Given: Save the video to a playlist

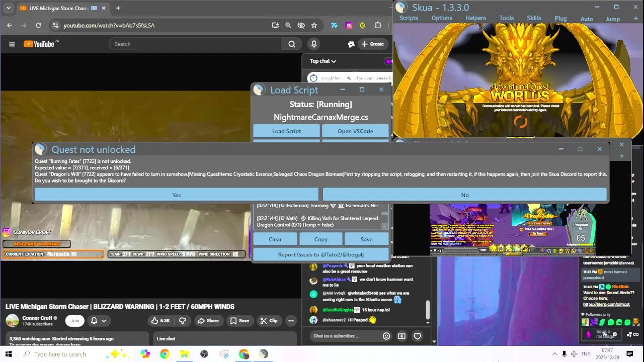Looking at the screenshot, I should [x=239, y=321].
